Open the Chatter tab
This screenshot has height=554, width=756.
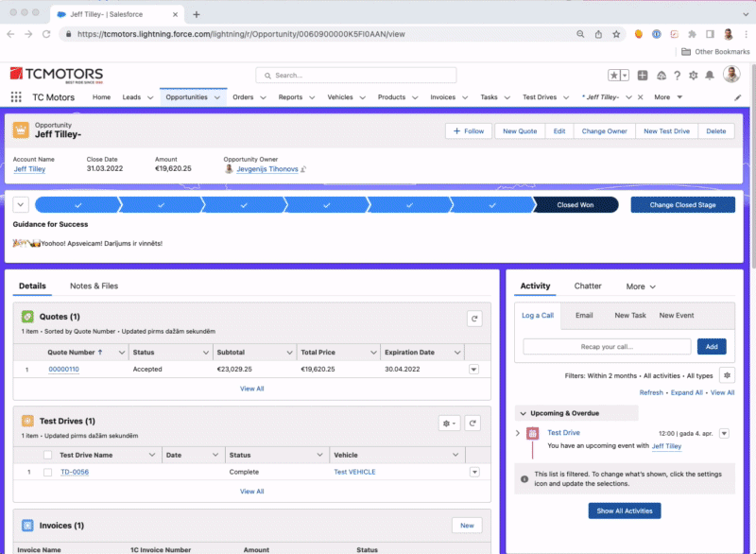click(588, 286)
